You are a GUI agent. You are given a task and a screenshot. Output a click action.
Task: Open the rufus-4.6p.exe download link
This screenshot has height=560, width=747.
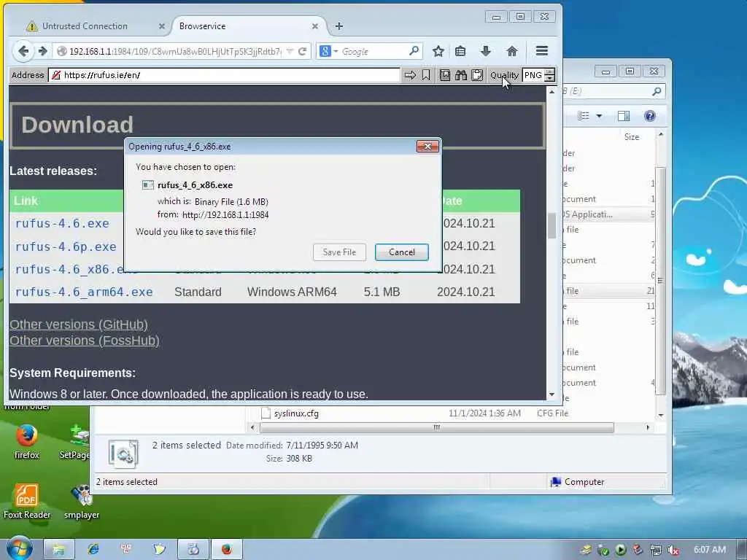coord(66,246)
